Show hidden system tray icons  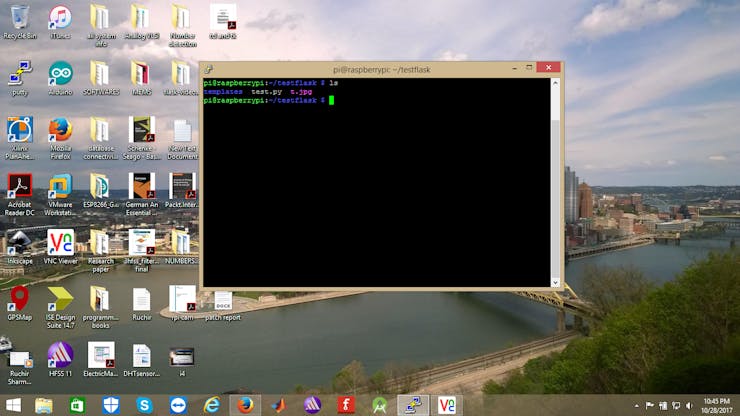tap(637, 406)
